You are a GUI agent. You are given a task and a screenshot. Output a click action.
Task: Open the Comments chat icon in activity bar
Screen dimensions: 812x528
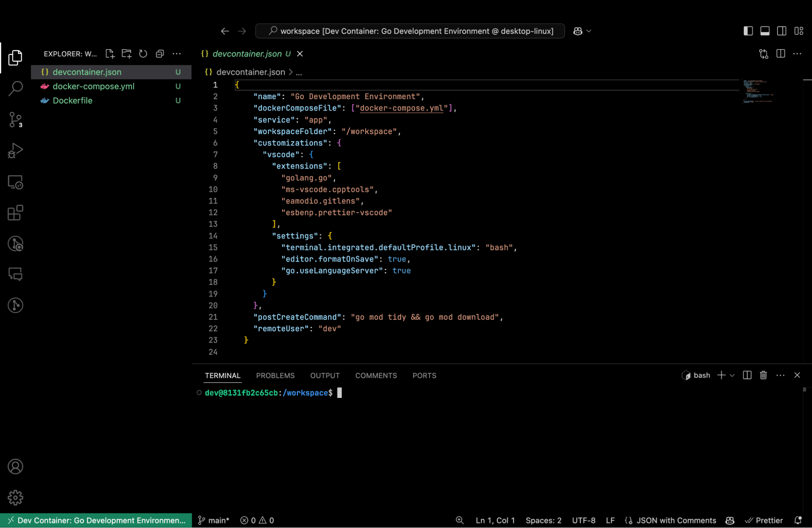[x=15, y=274]
